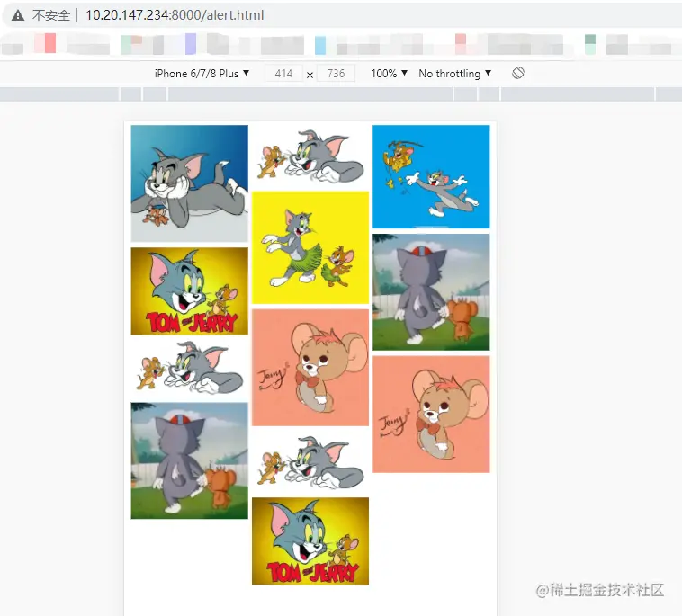Open the 100% zoom dropdown
This screenshot has height=616, width=682.
pyautogui.click(x=389, y=74)
